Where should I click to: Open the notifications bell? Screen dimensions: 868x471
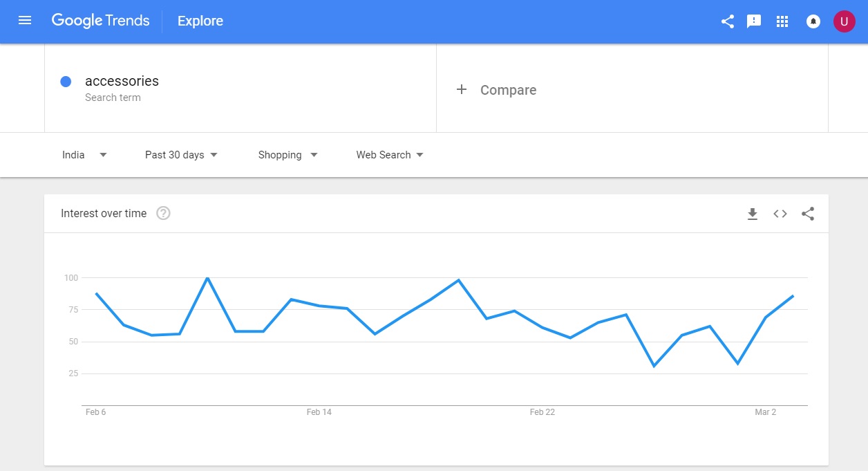pos(813,21)
